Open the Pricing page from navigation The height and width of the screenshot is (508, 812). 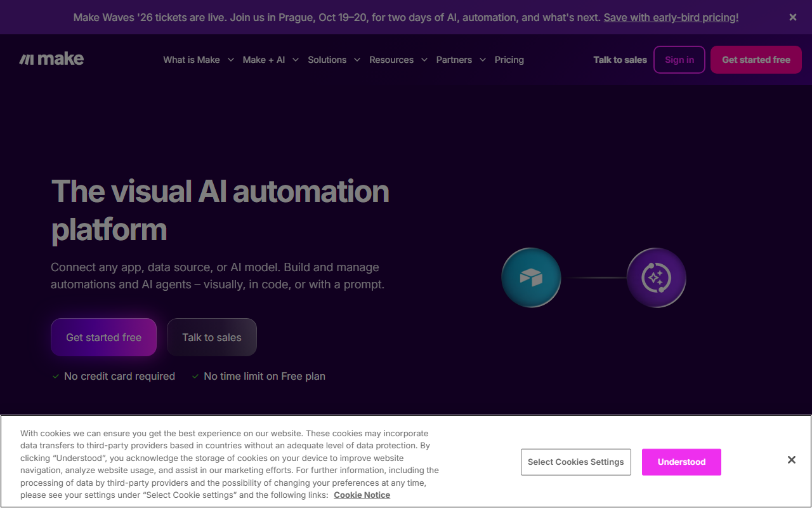(509, 60)
